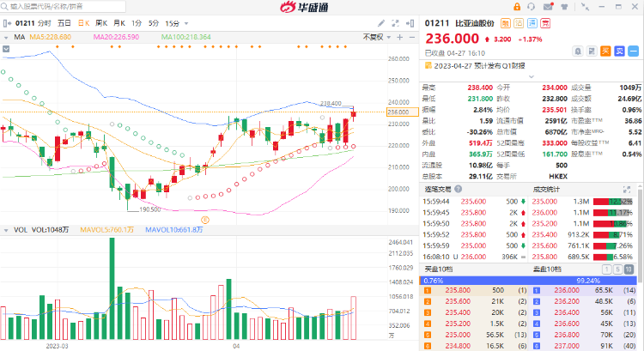Switch to 五日 five-day tab
Screen dimensions: 644x351
[64, 23]
